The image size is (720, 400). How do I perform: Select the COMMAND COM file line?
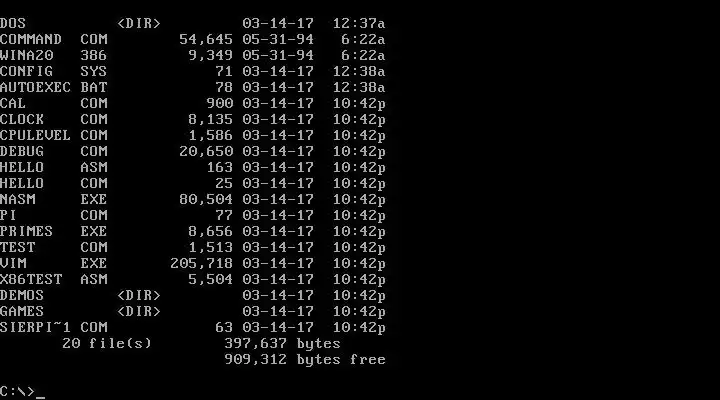pos(192,39)
